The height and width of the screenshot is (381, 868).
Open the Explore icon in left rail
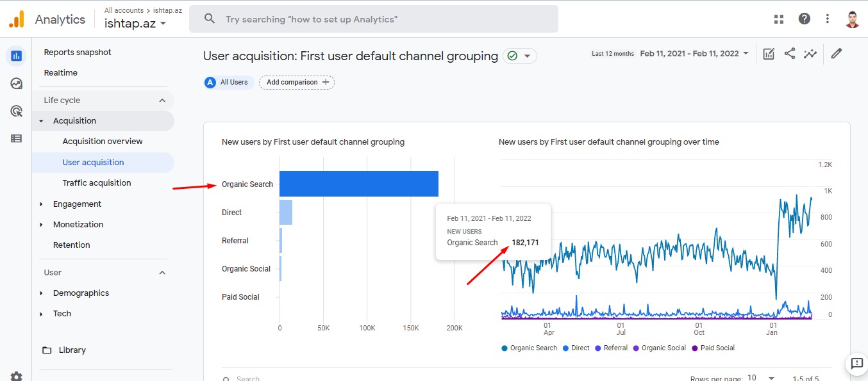(16, 83)
